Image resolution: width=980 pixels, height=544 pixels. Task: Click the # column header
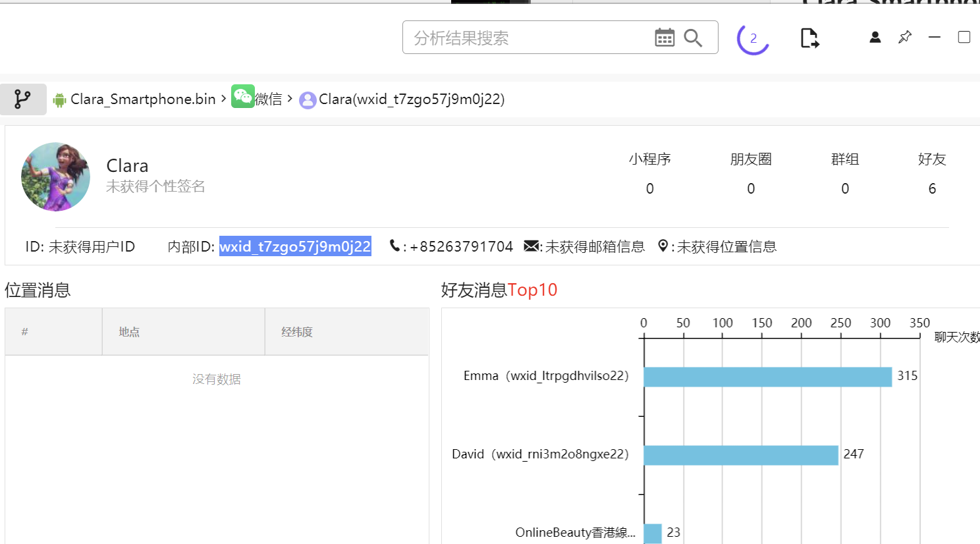tap(53, 331)
